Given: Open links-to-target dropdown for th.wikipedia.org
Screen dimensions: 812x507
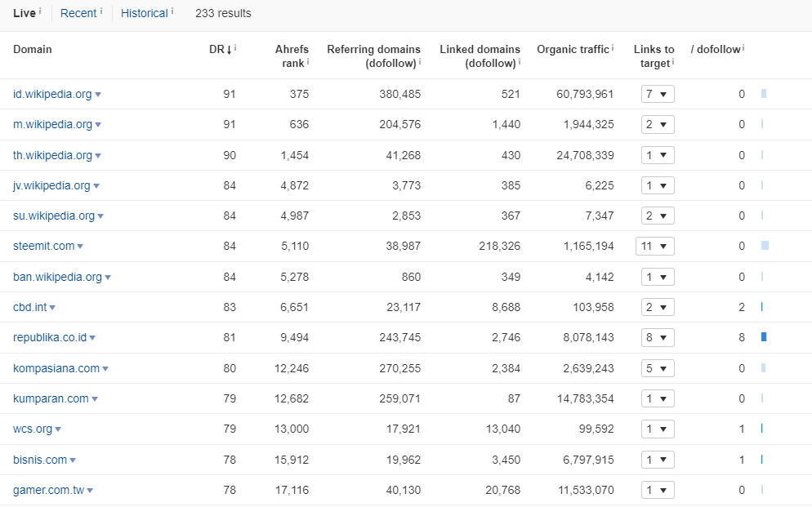Looking at the screenshot, I should [658, 155].
